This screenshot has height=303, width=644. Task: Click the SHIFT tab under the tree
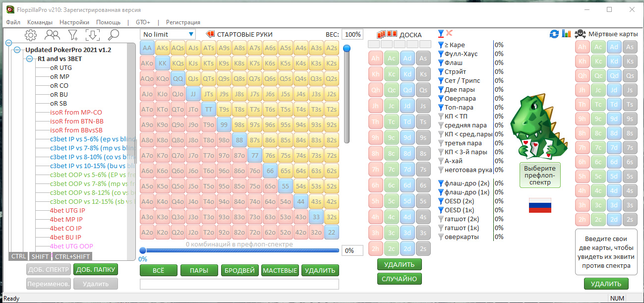click(x=40, y=256)
